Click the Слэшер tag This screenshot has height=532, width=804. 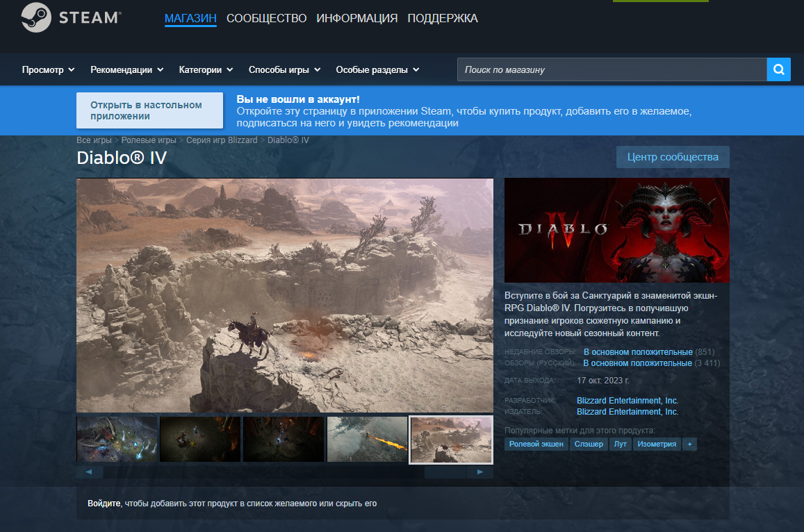pyautogui.click(x=589, y=444)
